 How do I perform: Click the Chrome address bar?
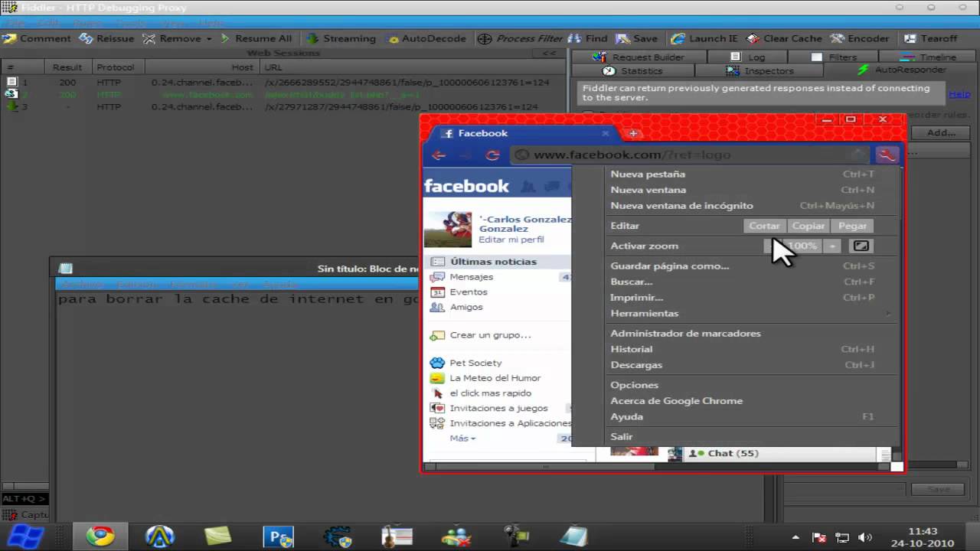click(689, 155)
